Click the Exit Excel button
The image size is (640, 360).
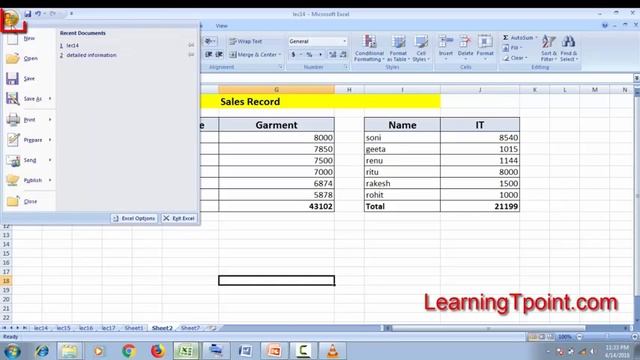pos(179,218)
